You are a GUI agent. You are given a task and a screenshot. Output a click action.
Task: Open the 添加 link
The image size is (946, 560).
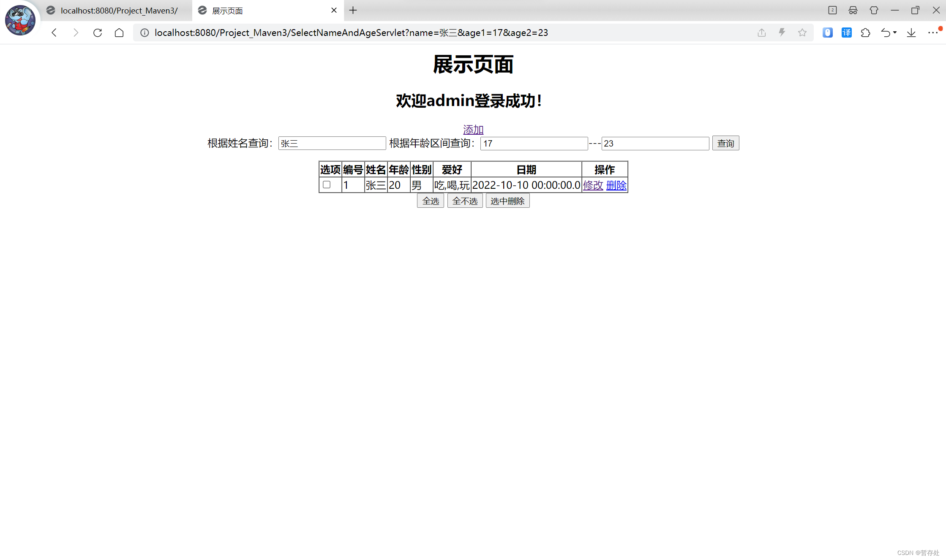point(473,129)
